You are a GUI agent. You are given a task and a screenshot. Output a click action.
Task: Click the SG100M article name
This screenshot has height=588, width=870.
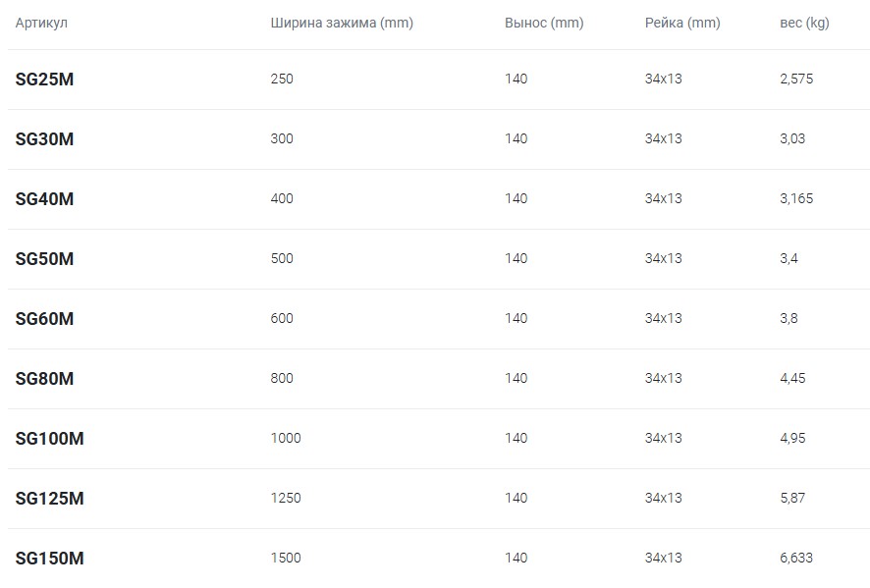tap(49, 439)
